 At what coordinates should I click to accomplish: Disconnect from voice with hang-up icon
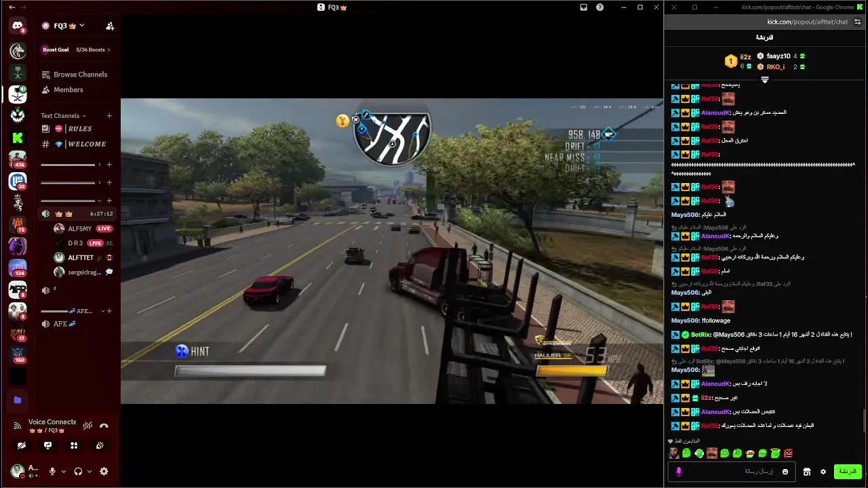pos(104,426)
